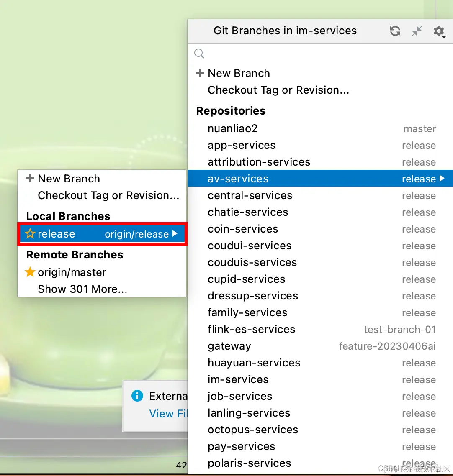This screenshot has height=476, width=453.
Task: Open the central-services repository
Action: 320,195
